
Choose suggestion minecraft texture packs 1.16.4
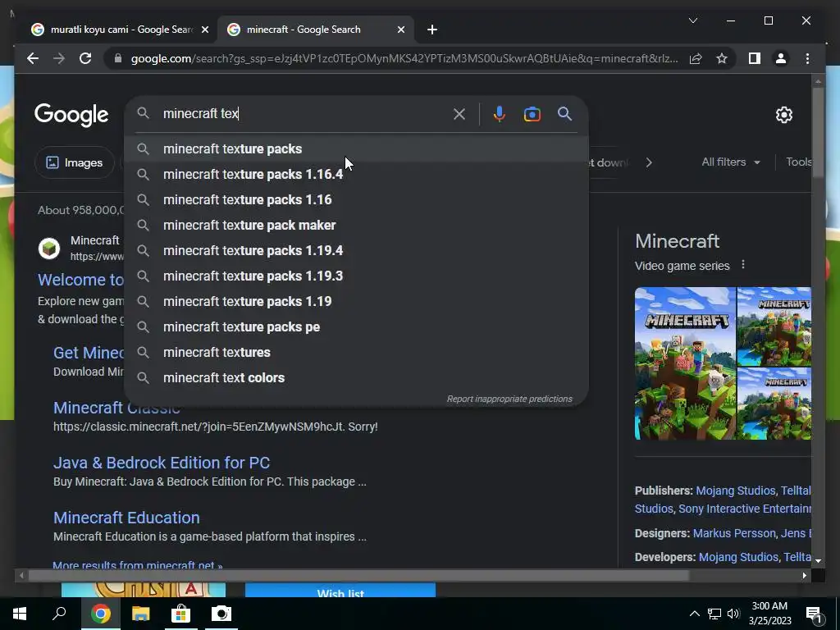[x=356, y=174]
